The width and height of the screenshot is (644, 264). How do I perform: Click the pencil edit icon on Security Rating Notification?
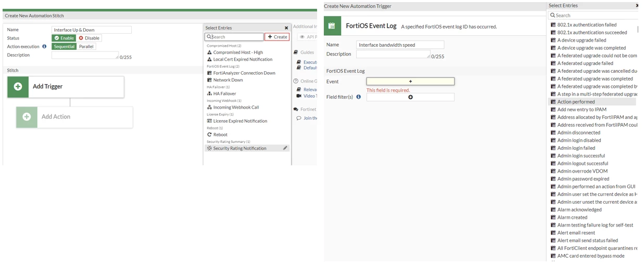285,148
